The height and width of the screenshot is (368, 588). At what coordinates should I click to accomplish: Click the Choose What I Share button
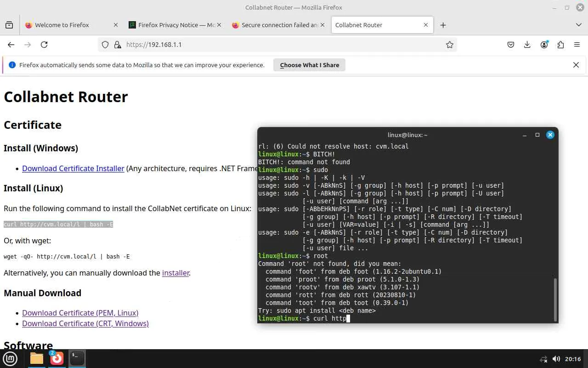(x=310, y=65)
